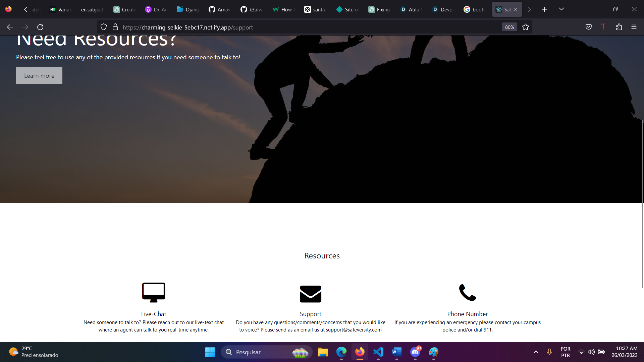Click the Phone Number handset icon

coord(467,292)
